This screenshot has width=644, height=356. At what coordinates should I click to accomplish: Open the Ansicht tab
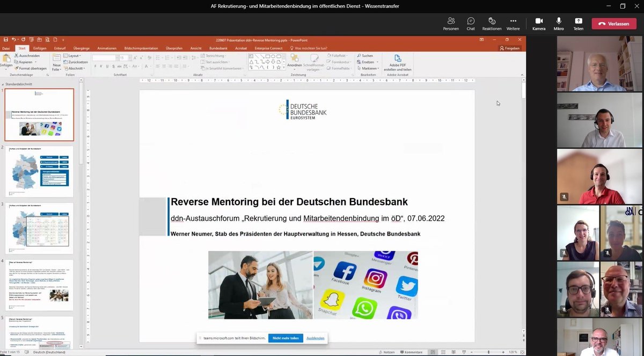point(196,48)
